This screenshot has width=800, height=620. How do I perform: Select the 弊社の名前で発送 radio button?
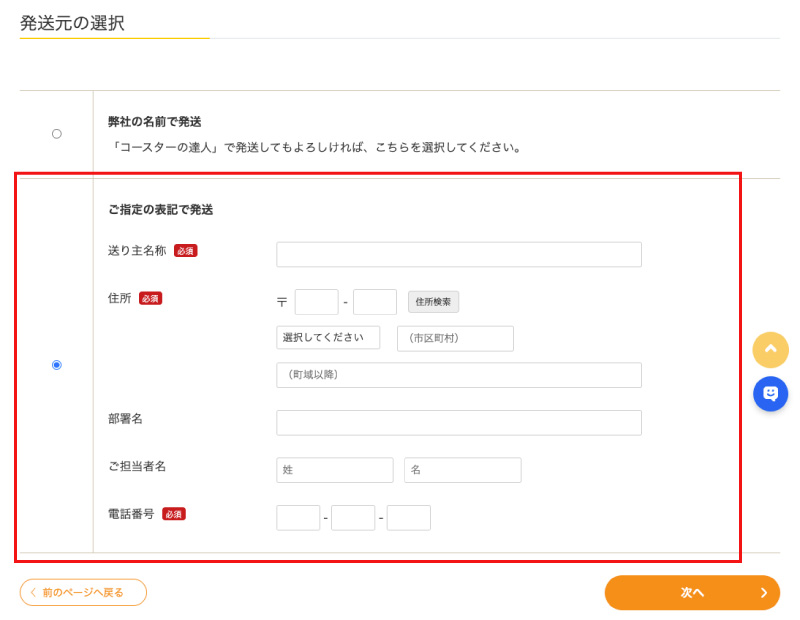click(57, 134)
